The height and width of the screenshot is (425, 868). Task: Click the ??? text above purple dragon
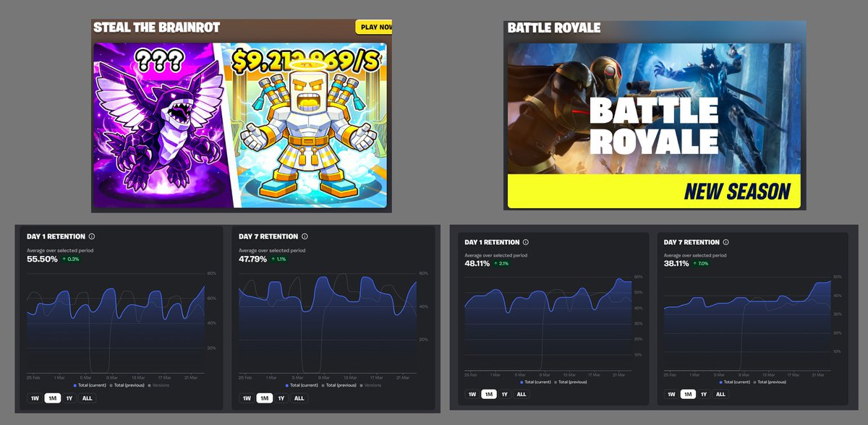pos(158,61)
